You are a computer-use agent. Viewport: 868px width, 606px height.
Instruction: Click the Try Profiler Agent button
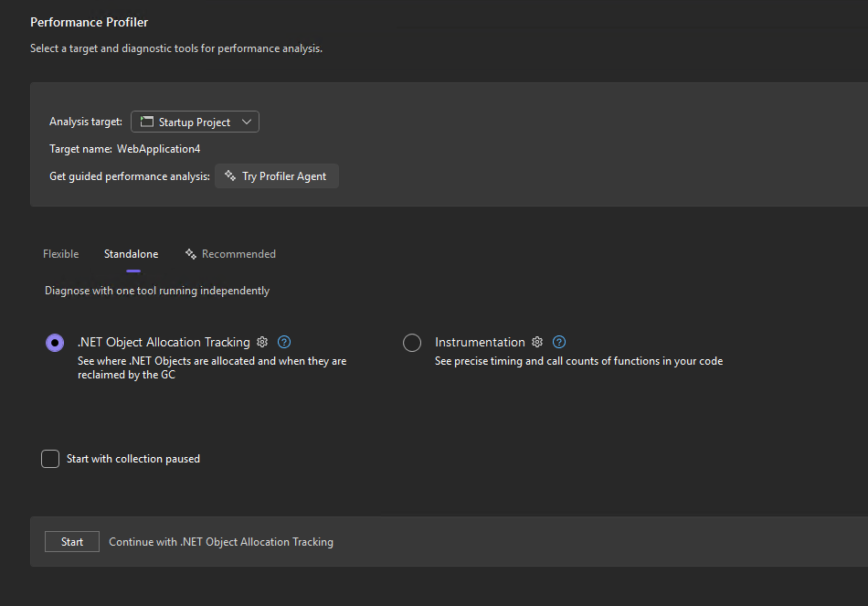(x=277, y=175)
